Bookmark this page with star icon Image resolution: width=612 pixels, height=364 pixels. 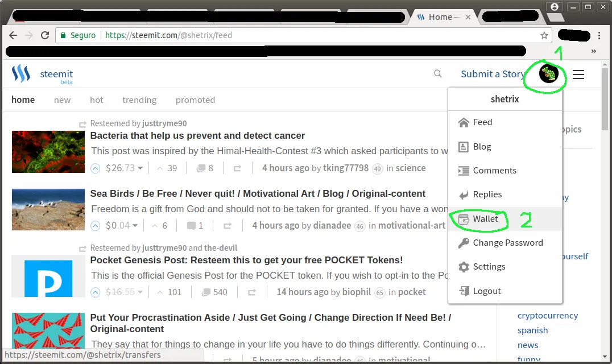pyautogui.click(x=544, y=35)
